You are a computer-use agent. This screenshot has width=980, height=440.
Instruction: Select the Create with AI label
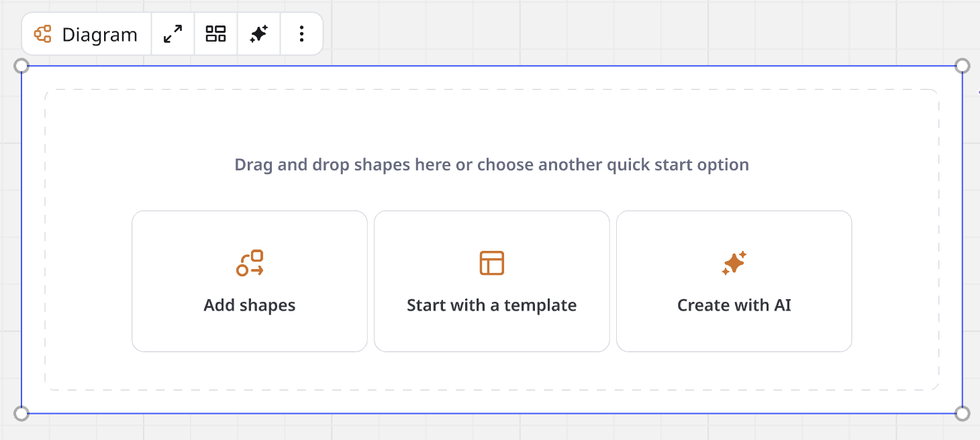click(734, 305)
